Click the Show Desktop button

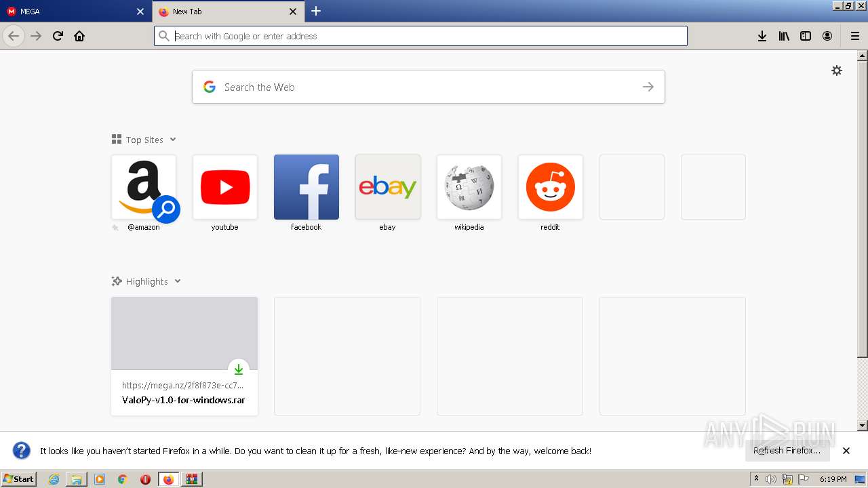861,479
